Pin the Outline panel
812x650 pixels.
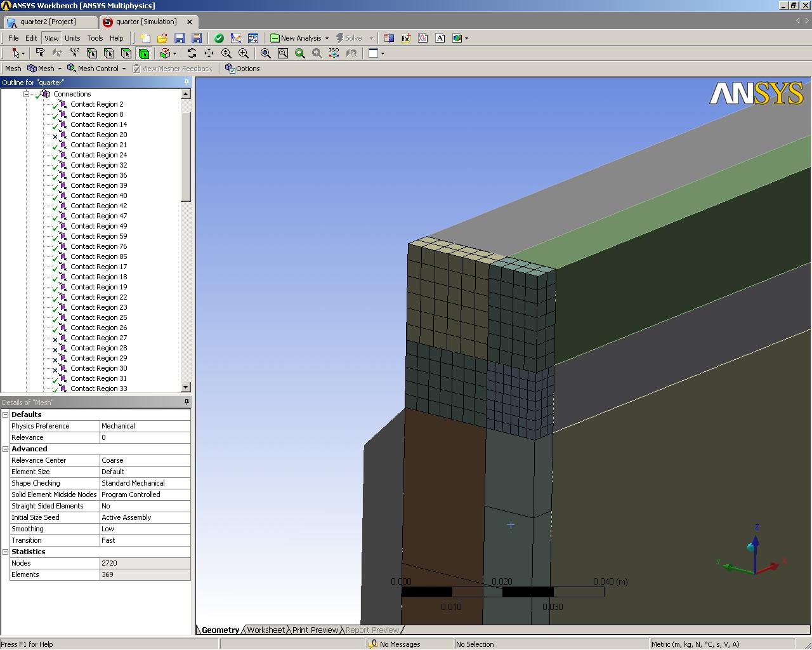(187, 83)
